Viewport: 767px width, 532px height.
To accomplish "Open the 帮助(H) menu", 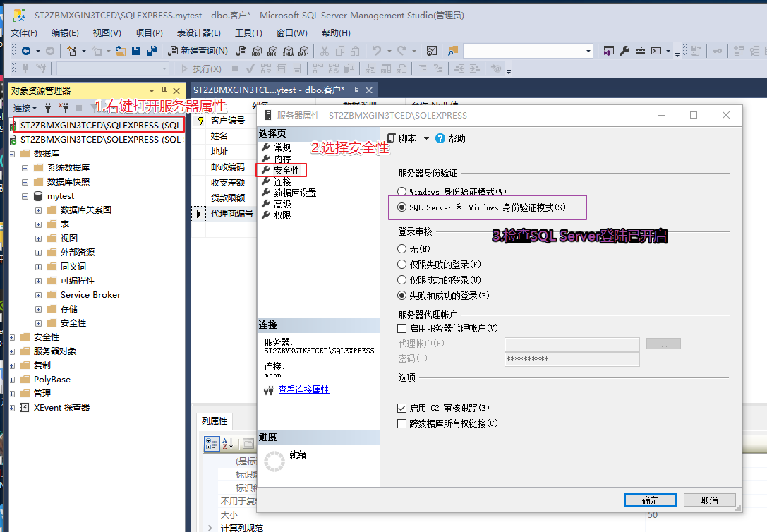I will click(336, 32).
